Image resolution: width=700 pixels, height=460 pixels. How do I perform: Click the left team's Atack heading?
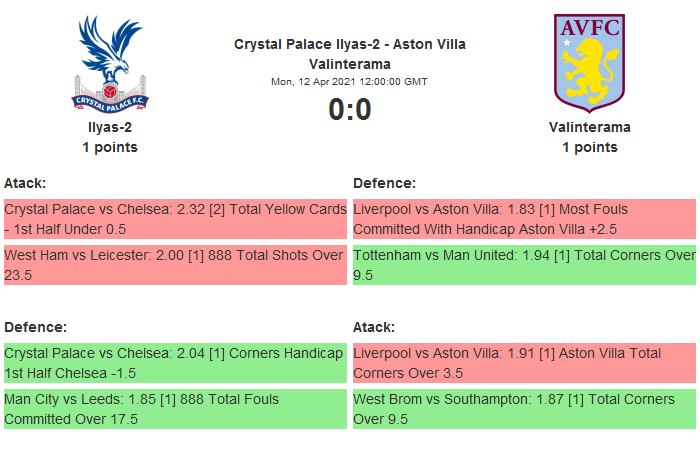pyautogui.click(x=25, y=183)
